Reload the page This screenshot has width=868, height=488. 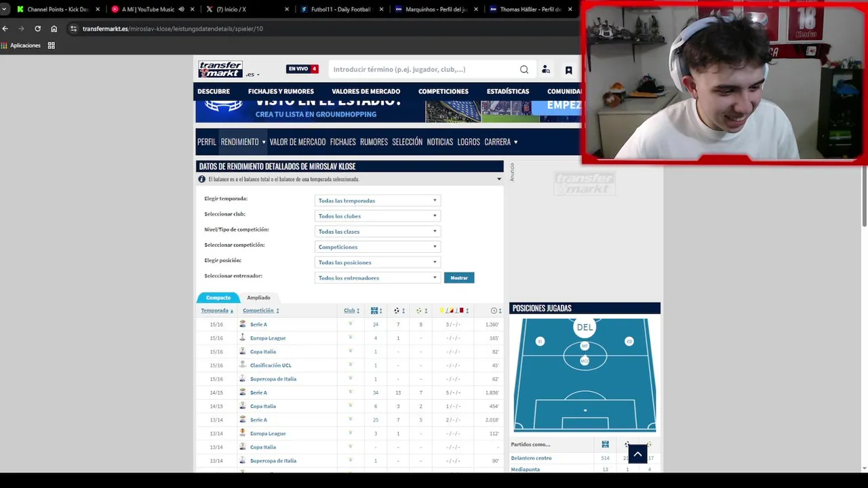(37, 28)
